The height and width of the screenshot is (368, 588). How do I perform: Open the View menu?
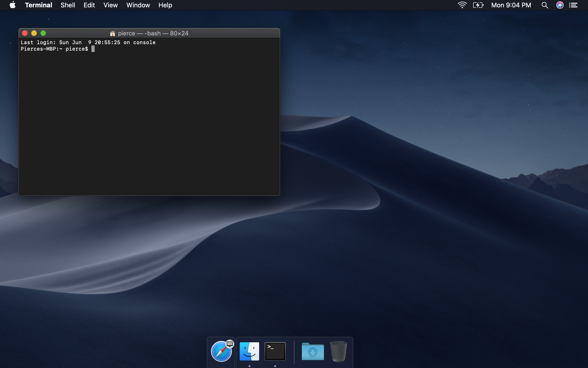pyautogui.click(x=110, y=5)
